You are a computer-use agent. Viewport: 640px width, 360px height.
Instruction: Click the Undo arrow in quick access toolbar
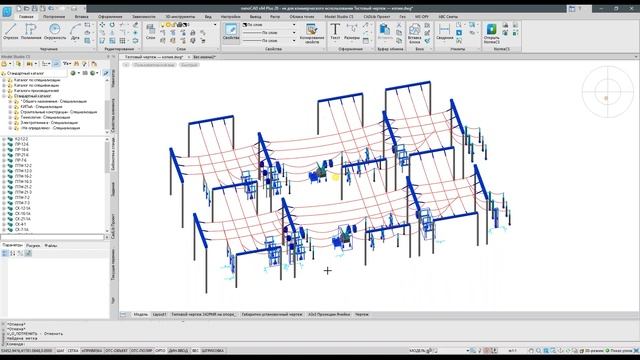[x=51, y=8]
